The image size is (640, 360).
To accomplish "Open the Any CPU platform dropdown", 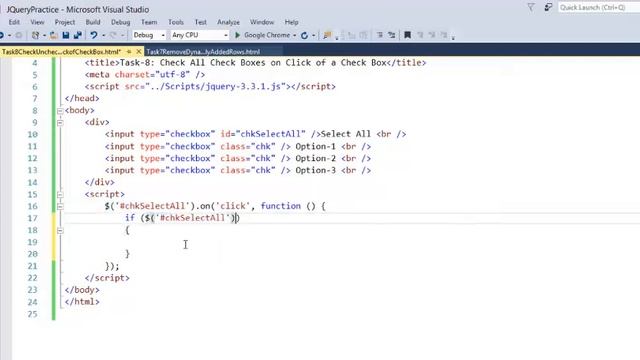I will (x=200, y=35).
